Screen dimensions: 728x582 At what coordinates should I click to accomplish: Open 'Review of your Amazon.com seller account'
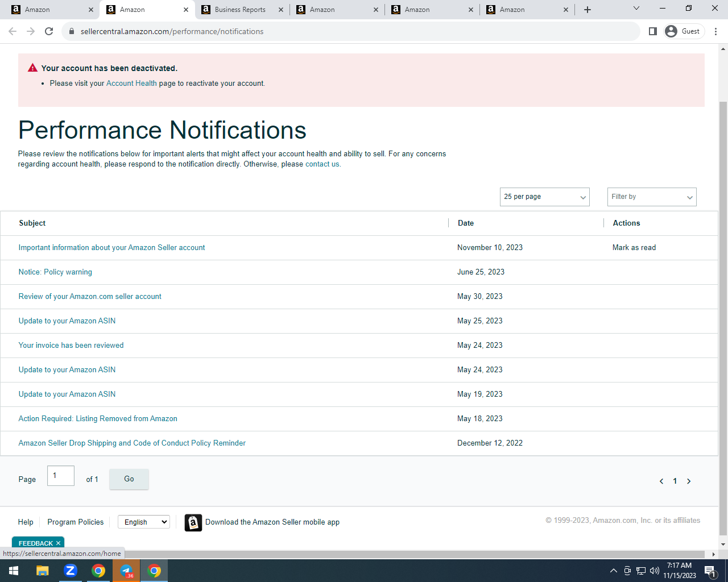click(x=90, y=297)
